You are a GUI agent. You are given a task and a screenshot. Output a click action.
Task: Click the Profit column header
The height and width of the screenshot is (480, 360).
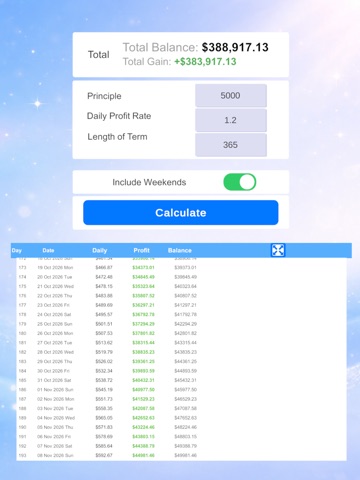(141, 250)
